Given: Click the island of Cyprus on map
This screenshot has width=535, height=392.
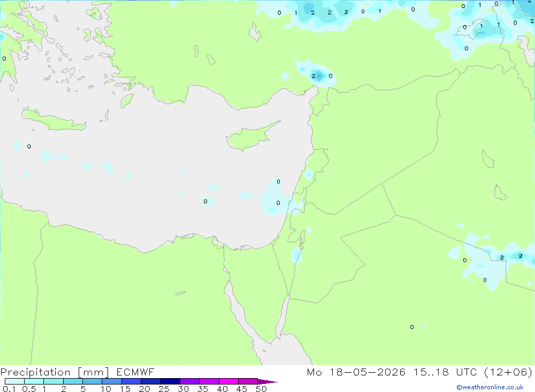Looking at the screenshot, I should tap(248, 138).
